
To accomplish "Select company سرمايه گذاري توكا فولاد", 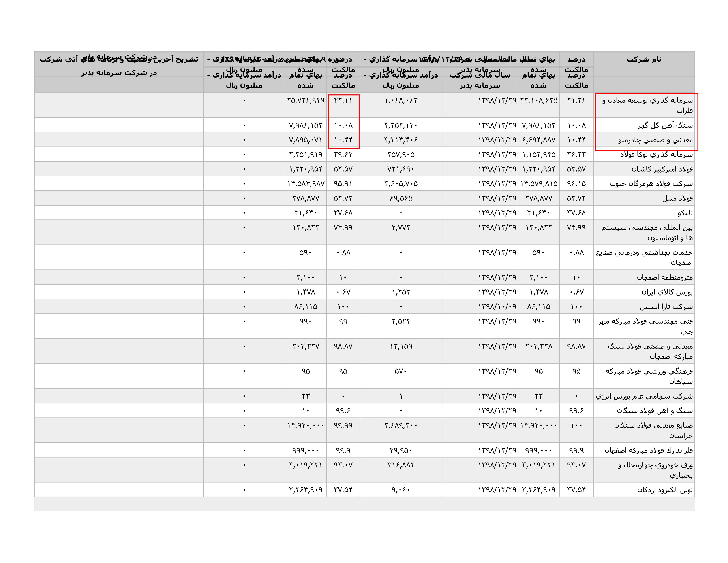I will pos(656,155).
